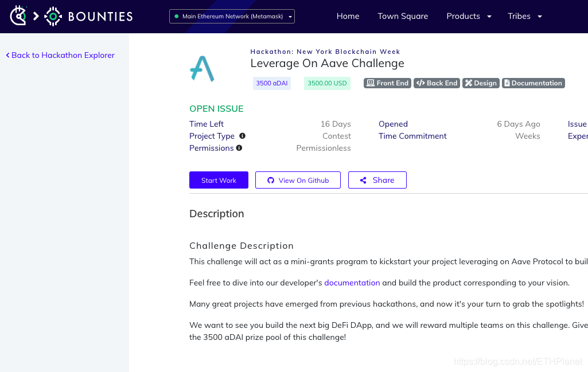Click the Contest project type value
This screenshot has width=588, height=372.
(337, 136)
